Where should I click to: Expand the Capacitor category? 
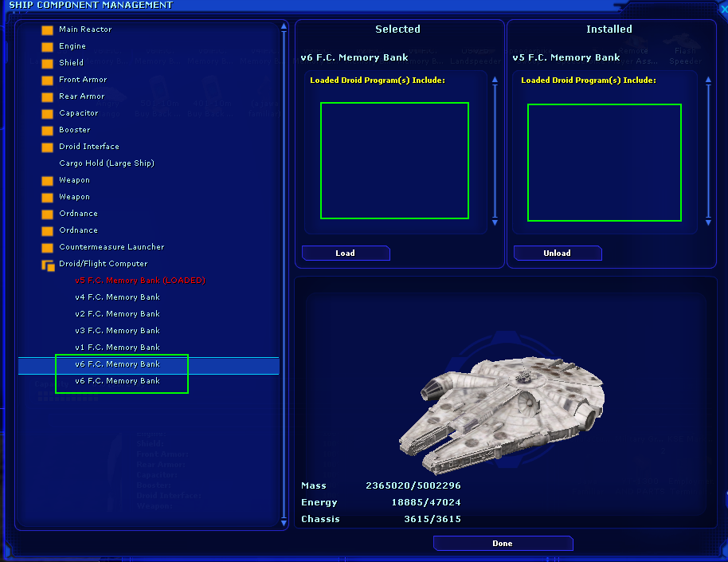[x=79, y=113]
